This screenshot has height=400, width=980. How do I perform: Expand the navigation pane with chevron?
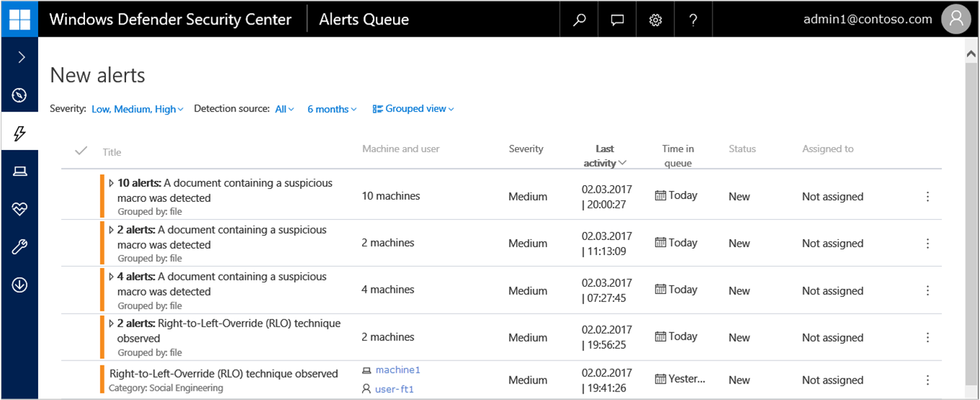click(x=21, y=57)
